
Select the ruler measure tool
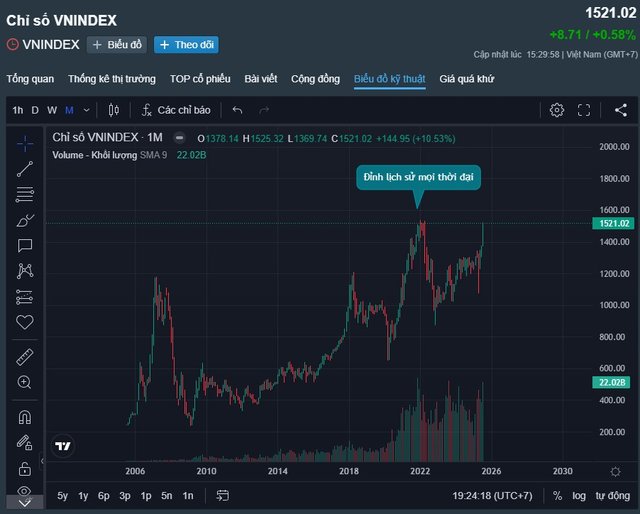[25, 357]
